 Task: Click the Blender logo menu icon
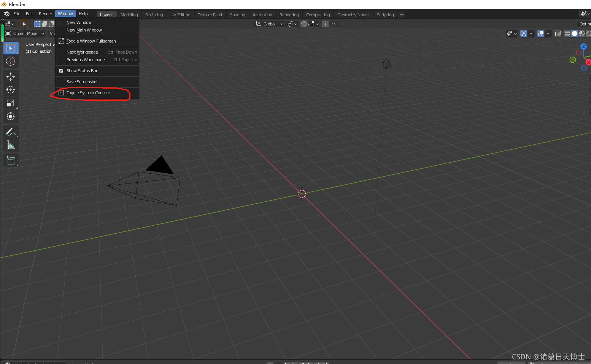tap(6, 14)
